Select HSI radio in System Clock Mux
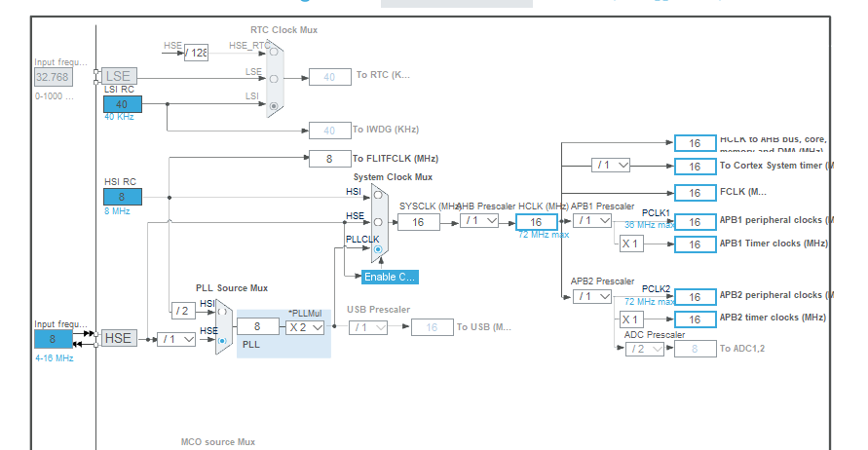868x450 pixels. 378,195
